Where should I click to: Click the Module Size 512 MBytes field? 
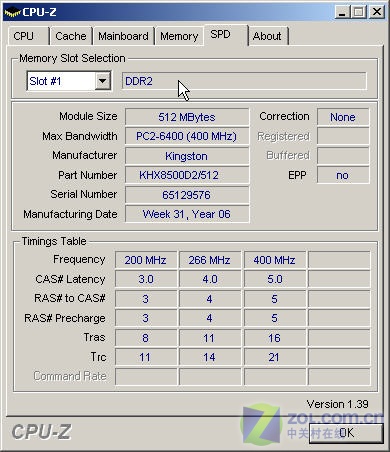tap(187, 117)
